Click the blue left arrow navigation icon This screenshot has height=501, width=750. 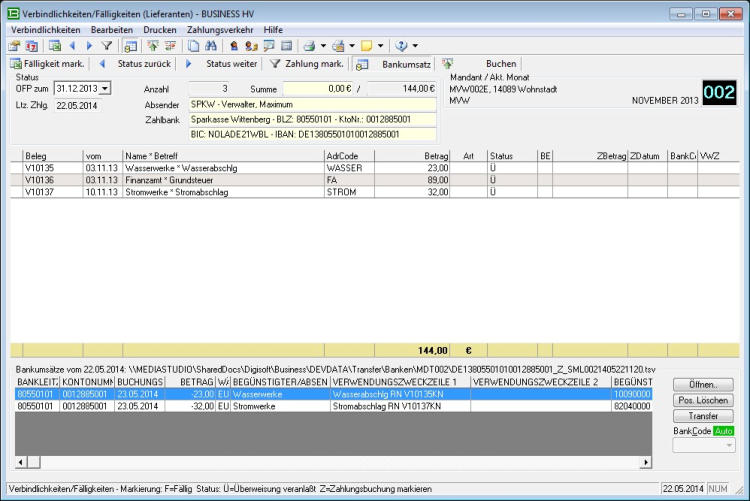click(73, 46)
